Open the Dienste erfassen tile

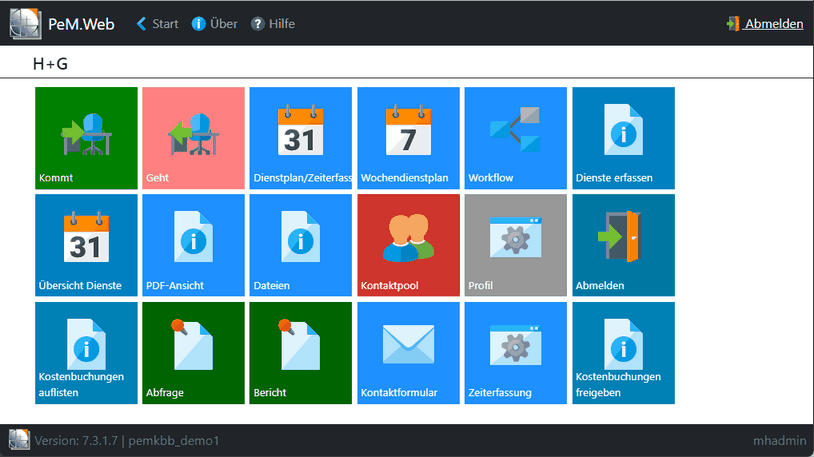(623, 138)
